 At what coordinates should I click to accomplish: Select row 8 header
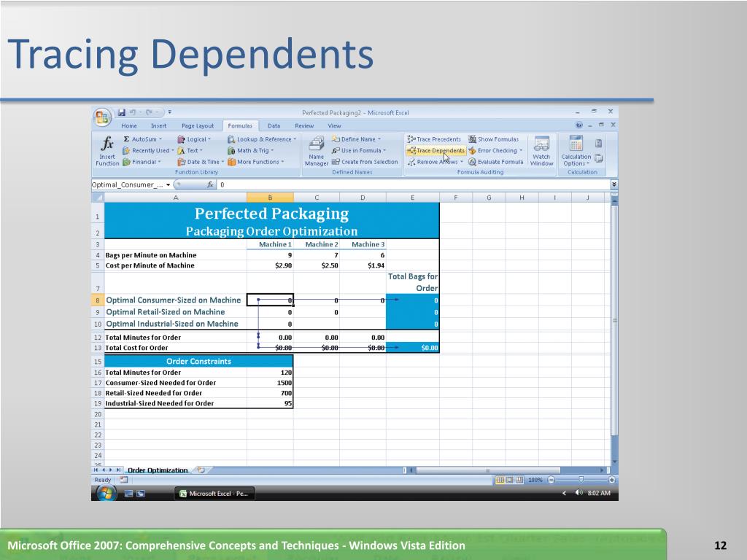click(98, 300)
